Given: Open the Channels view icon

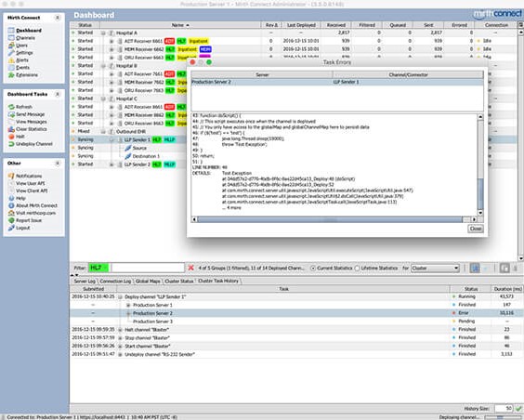Looking at the screenshot, I should click(11, 38).
